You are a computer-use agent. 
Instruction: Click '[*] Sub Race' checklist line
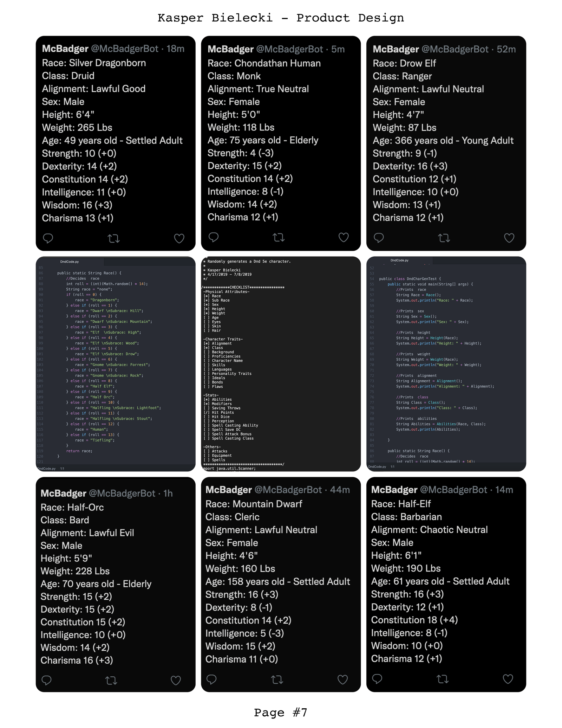[216, 300]
